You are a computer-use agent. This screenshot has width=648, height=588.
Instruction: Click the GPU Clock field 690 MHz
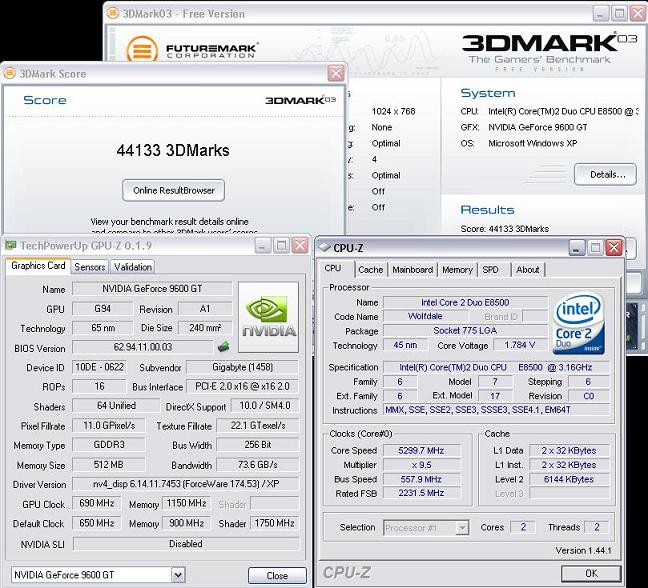click(97, 503)
